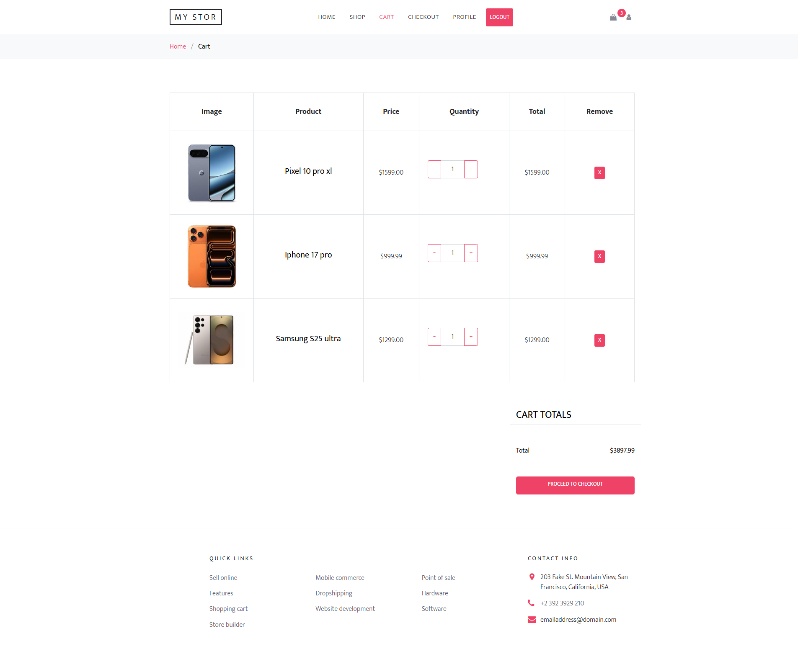Open the Shop menu item
The width and height of the screenshot is (798, 672).
pos(357,17)
